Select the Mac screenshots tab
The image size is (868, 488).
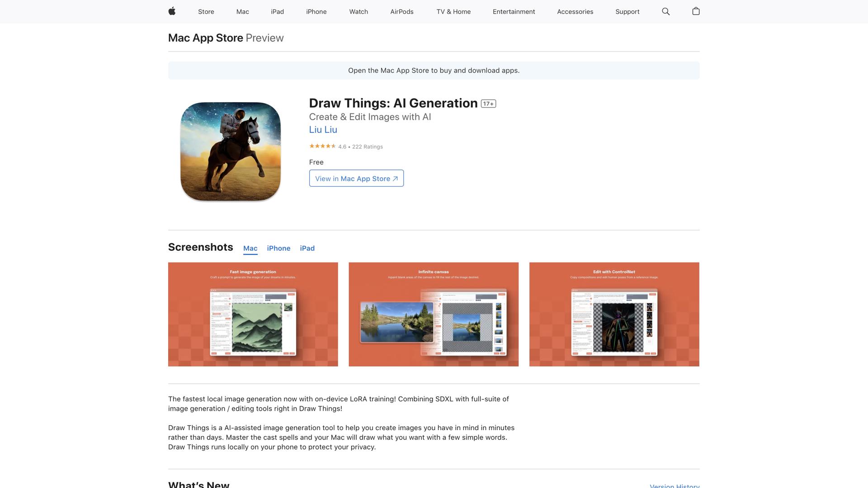(x=250, y=248)
